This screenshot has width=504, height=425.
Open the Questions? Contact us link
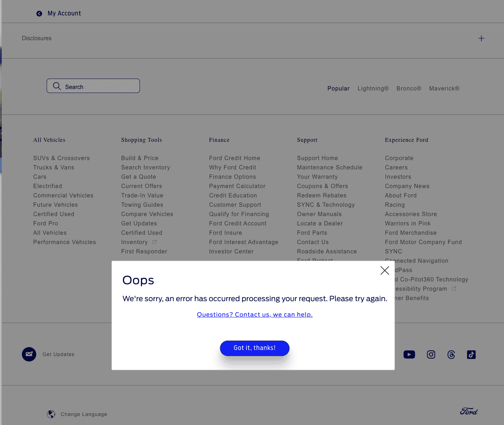coord(255,314)
